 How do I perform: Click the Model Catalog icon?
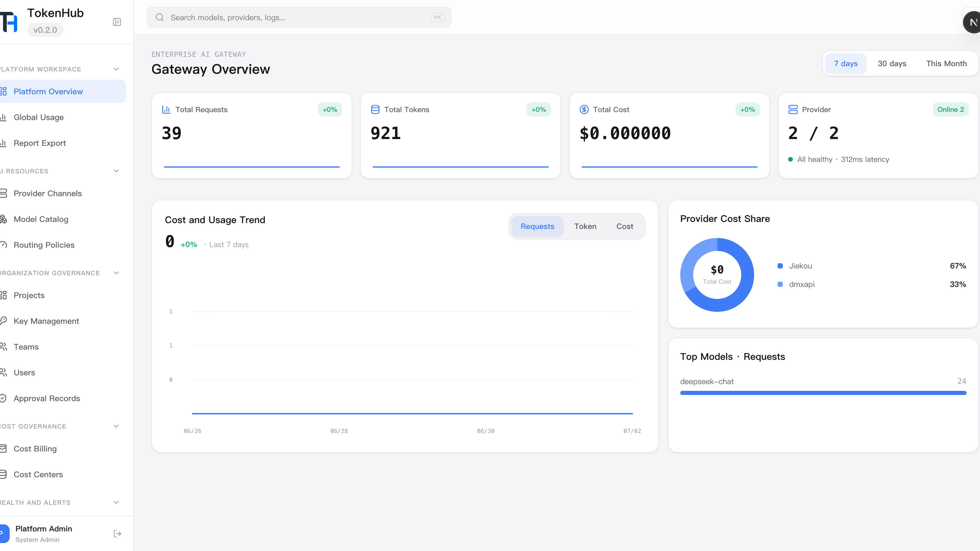tap(4, 219)
